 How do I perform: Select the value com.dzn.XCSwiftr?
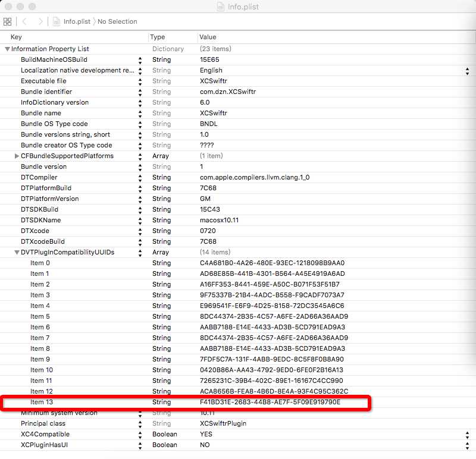point(228,92)
